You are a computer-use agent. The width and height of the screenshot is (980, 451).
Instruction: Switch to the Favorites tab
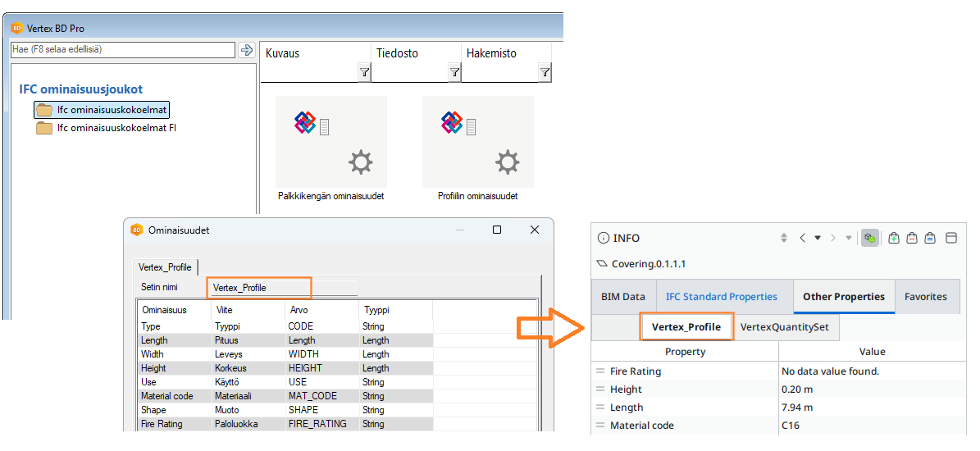pyautogui.click(x=926, y=297)
